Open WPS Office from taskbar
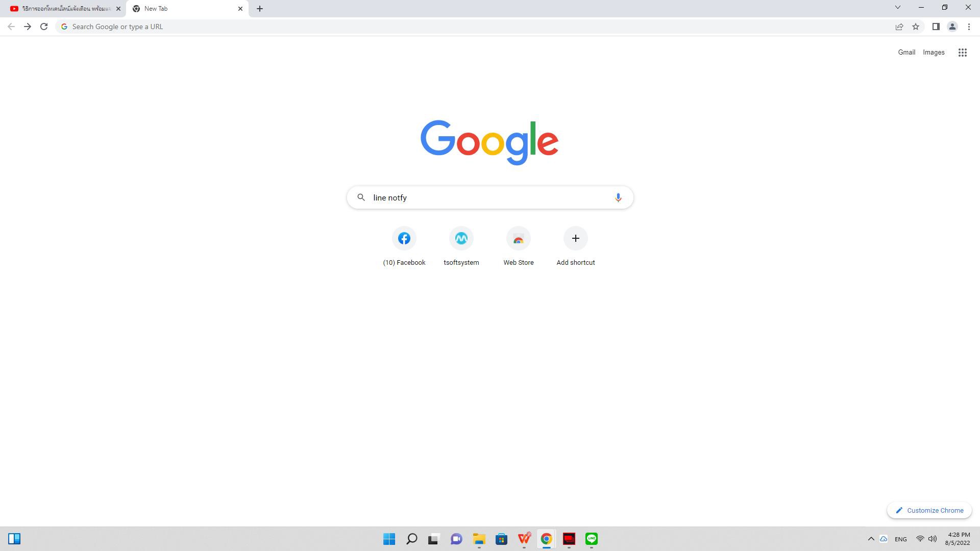 point(524,539)
